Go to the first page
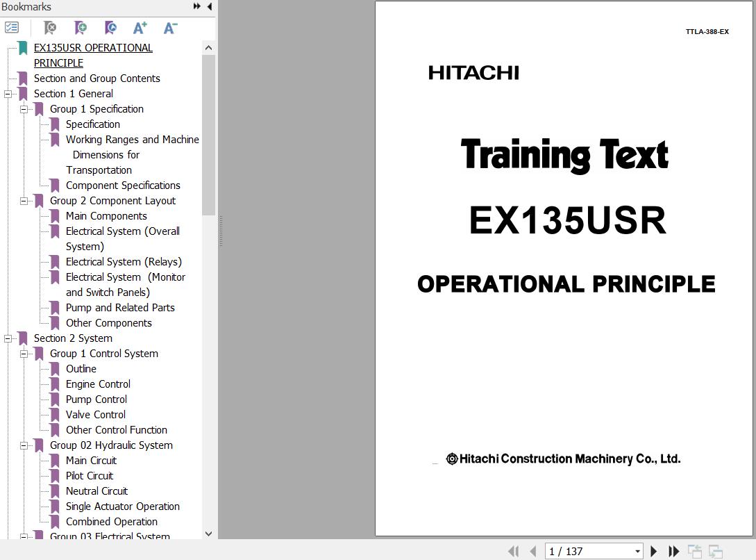This screenshot has height=560, width=756. (x=514, y=551)
